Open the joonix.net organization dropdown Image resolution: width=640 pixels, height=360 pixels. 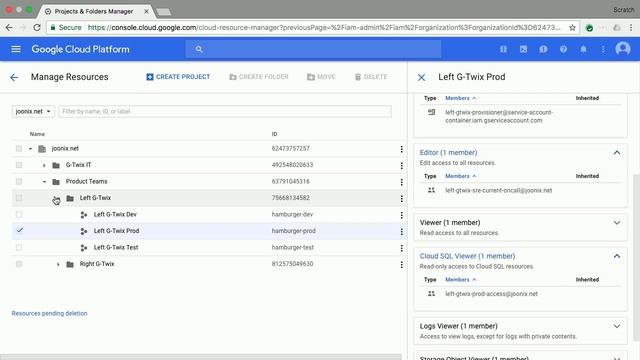33,111
